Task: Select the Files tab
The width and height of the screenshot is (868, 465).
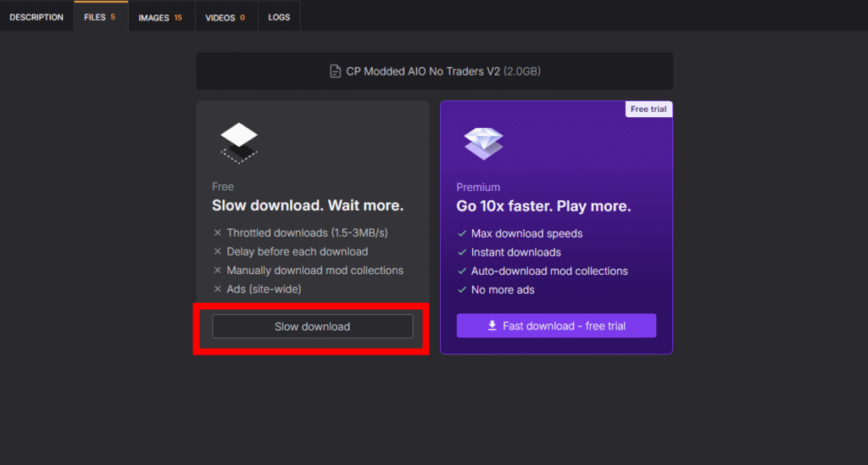Action: tap(100, 17)
